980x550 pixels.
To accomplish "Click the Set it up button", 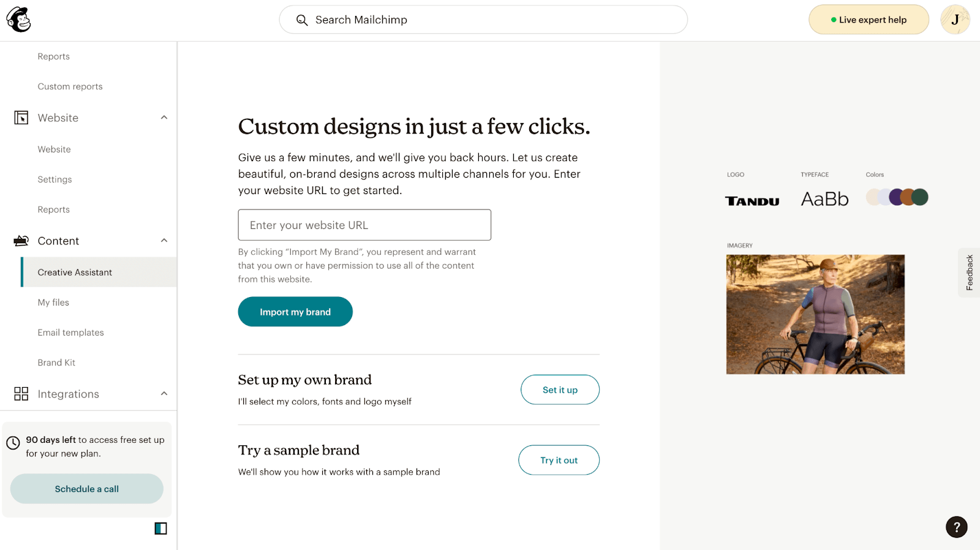I will tap(560, 390).
